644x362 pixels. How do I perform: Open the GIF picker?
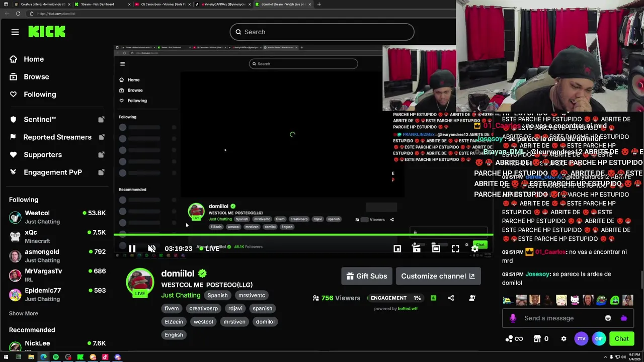[599, 339]
